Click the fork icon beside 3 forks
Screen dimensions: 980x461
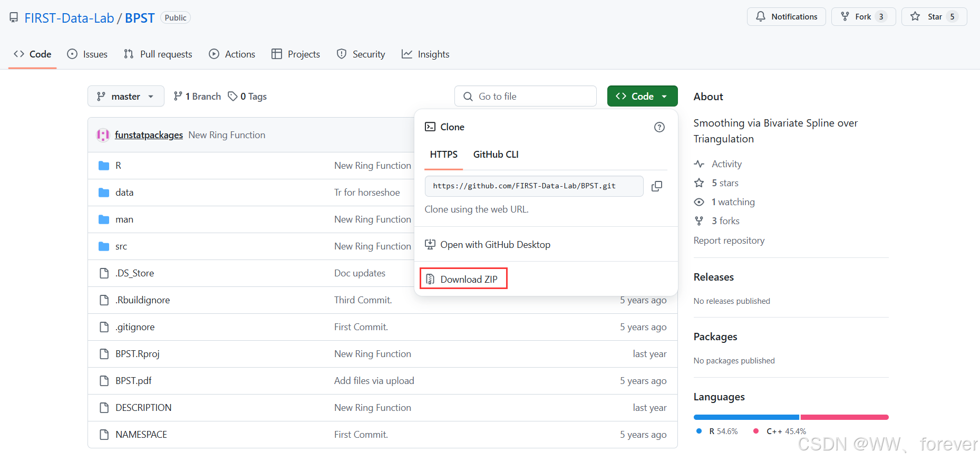(x=699, y=221)
